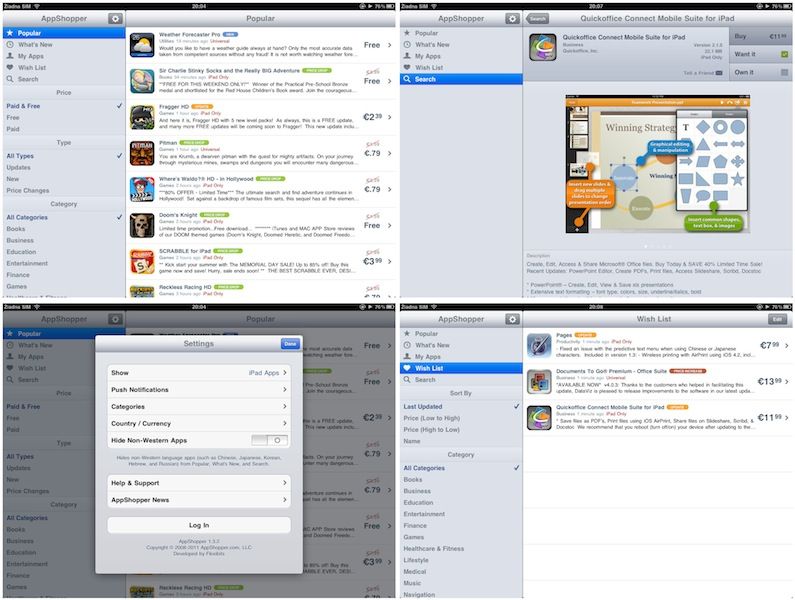Screen dimensions: 795x600
Task: Open Country / Currency in Settings
Action: (199, 423)
